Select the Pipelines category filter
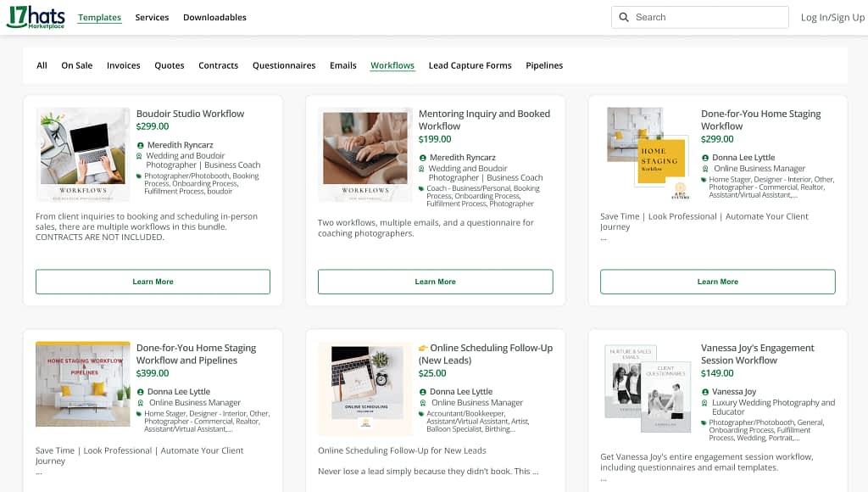This screenshot has width=868, height=492. pos(544,65)
